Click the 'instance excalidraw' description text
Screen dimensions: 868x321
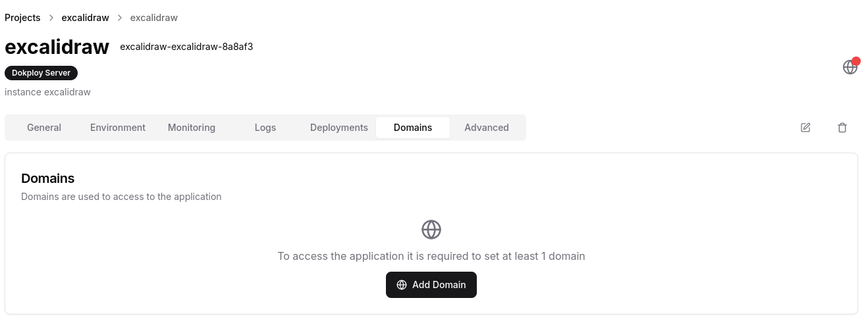(x=47, y=92)
